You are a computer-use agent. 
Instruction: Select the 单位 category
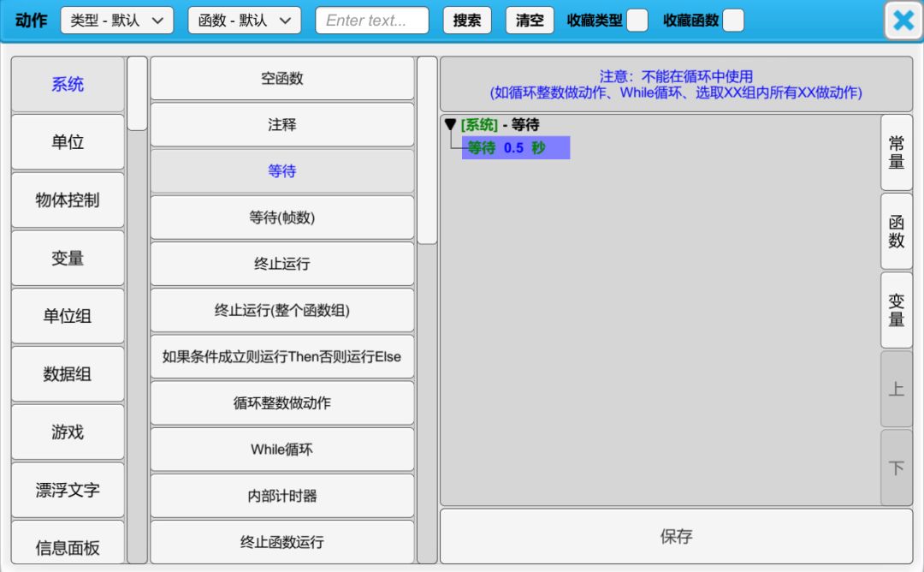pos(68,142)
